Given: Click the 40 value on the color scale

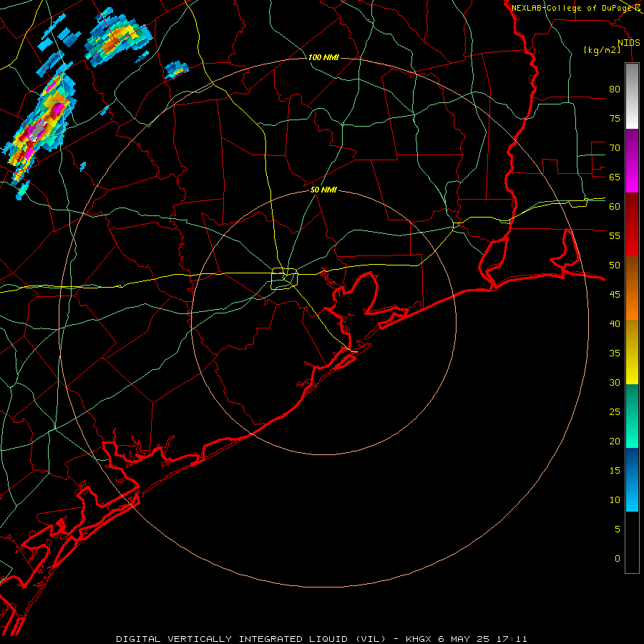Looking at the screenshot, I should (x=615, y=323).
